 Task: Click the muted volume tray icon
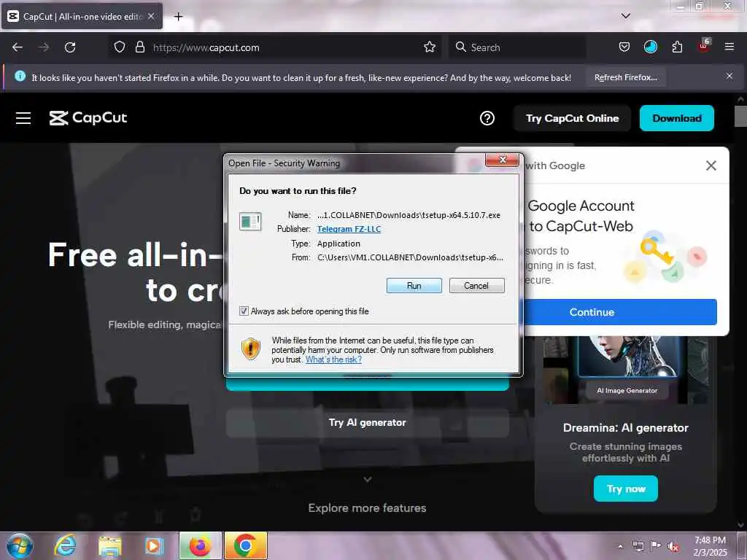click(673, 546)
